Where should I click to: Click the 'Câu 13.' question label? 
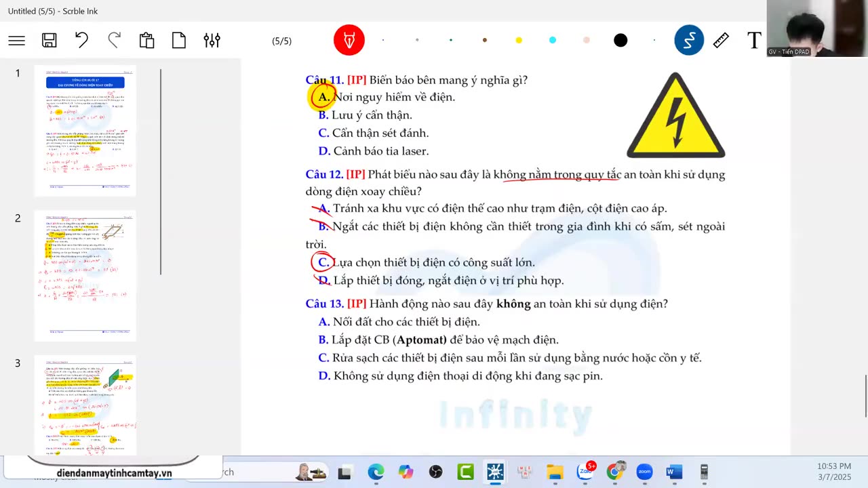(325, 304)
